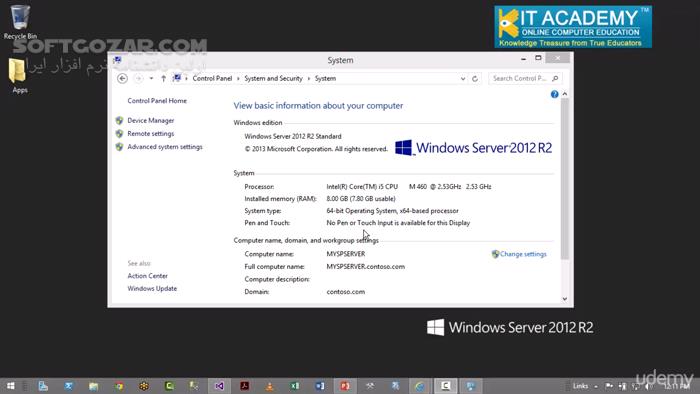The height and width of the screenshot is (394, 700).
Task: Click Change settings link
Action: (523, 254)
